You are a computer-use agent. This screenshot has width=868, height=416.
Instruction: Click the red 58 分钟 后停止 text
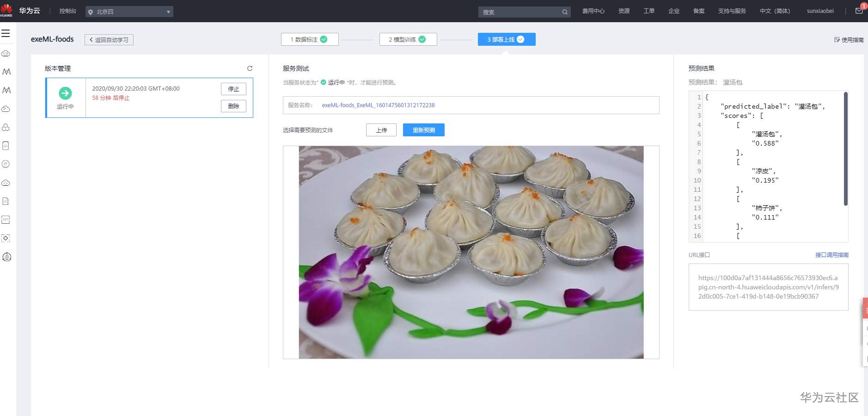pyautogui.click(x=111, y=98)
